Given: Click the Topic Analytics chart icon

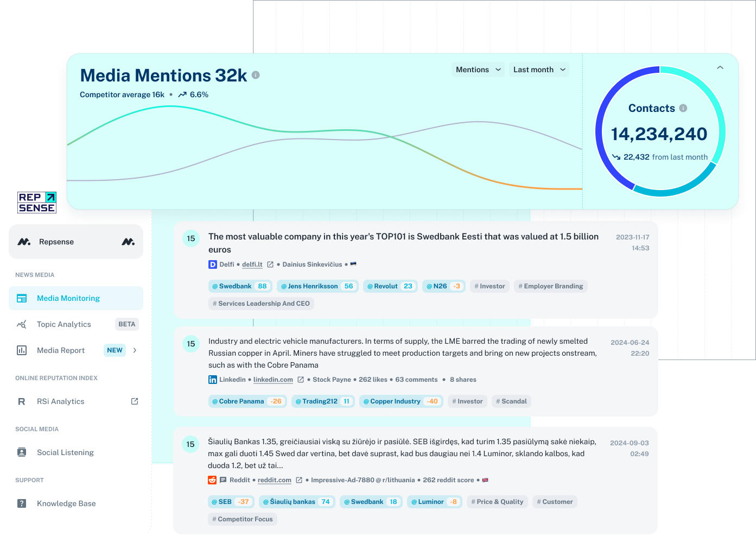Looking at the screenshot, I should click(x=22, y=324).
